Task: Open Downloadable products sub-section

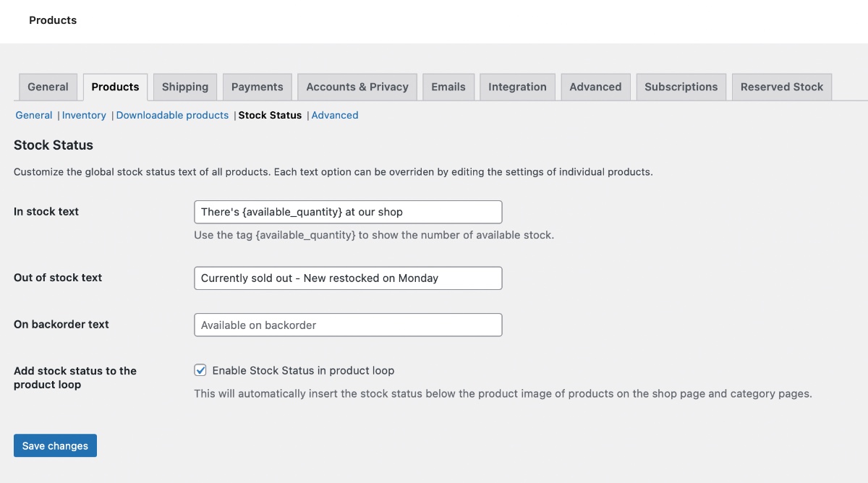Action: coord(172,115)
